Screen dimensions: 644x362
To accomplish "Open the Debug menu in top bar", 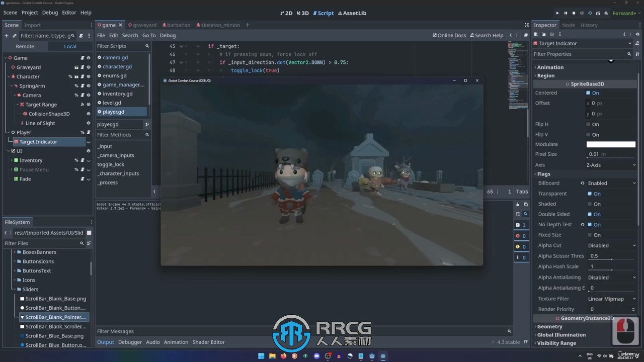I will (x=50, y=13).
